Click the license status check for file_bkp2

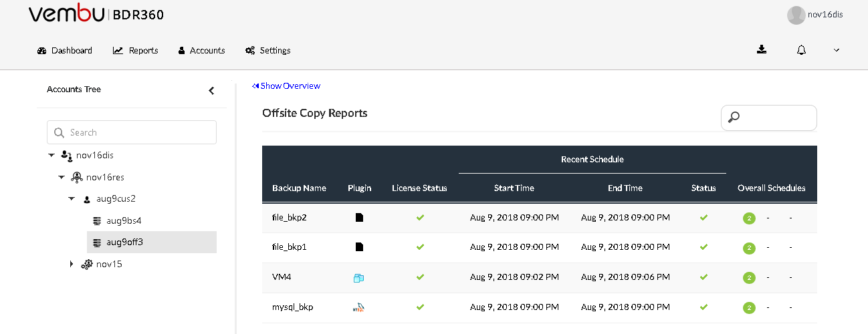click(x=420, y=217)
